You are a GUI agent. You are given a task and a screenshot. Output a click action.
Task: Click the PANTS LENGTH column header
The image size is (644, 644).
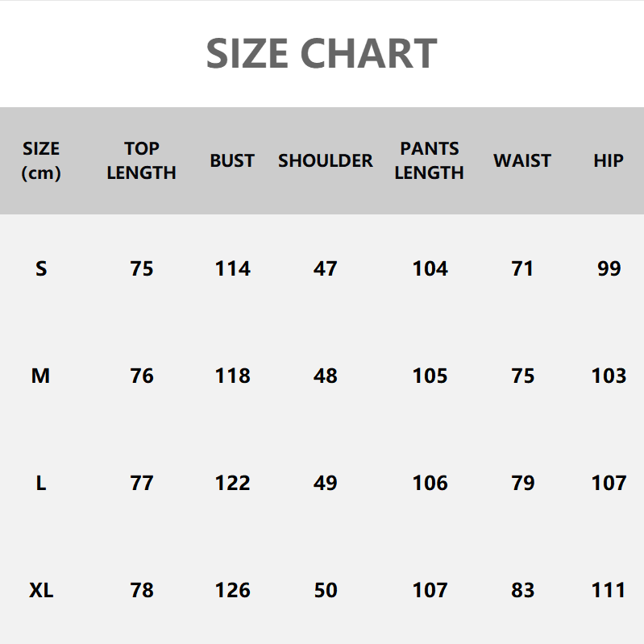click(x=429, y=160)
